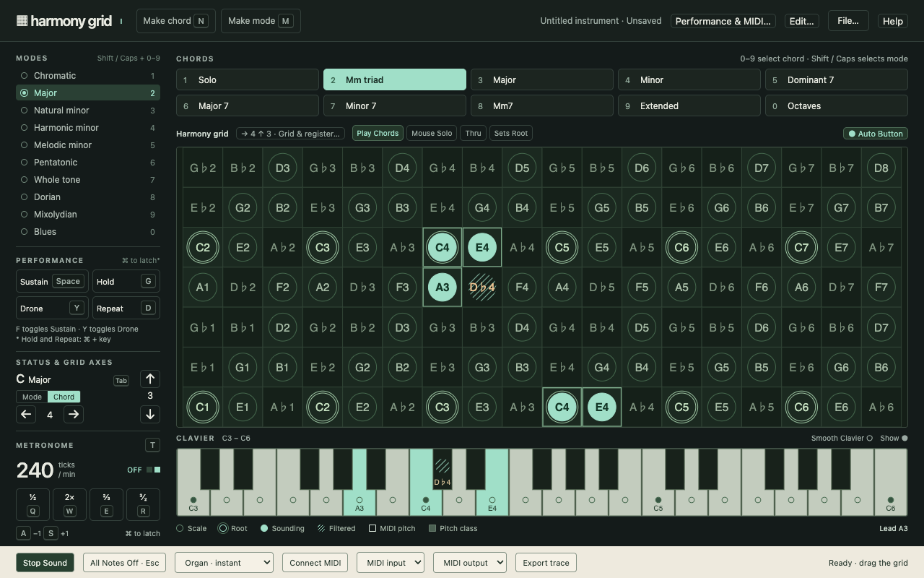Select the Pentatonic mode

tap(88, 162)
